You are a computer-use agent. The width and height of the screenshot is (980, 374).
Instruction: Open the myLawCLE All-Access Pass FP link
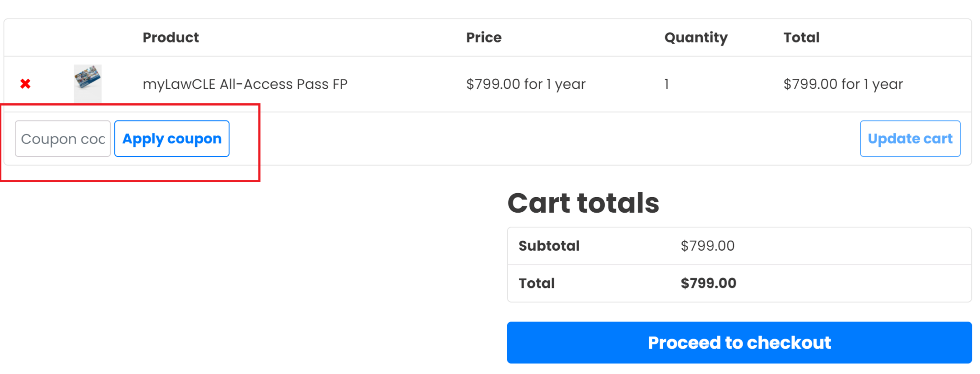(245, 84)
